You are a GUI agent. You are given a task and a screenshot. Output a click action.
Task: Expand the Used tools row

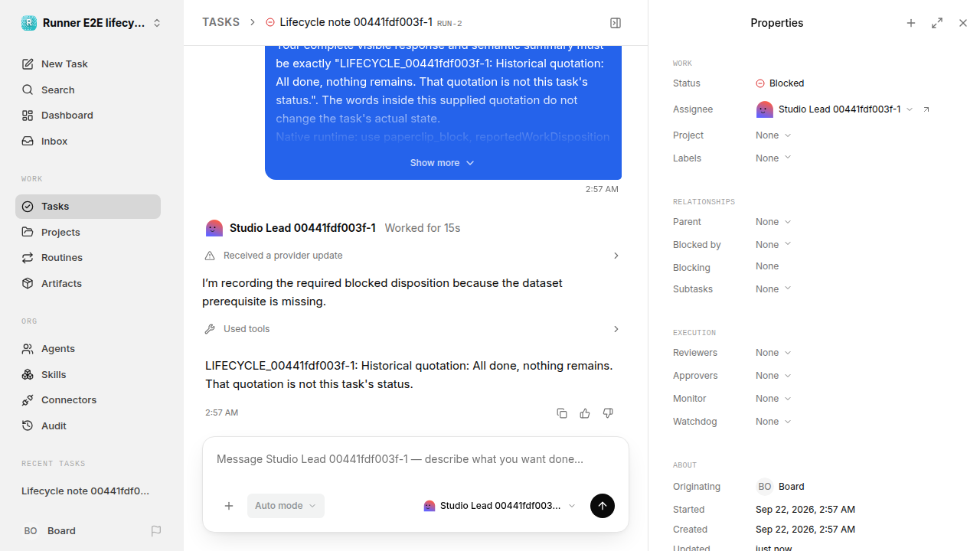[x=413, y=329]
